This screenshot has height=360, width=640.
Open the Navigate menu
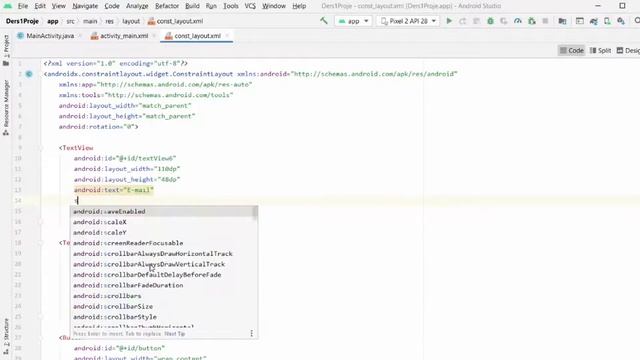pyautogui.click(x=85, y=6)
